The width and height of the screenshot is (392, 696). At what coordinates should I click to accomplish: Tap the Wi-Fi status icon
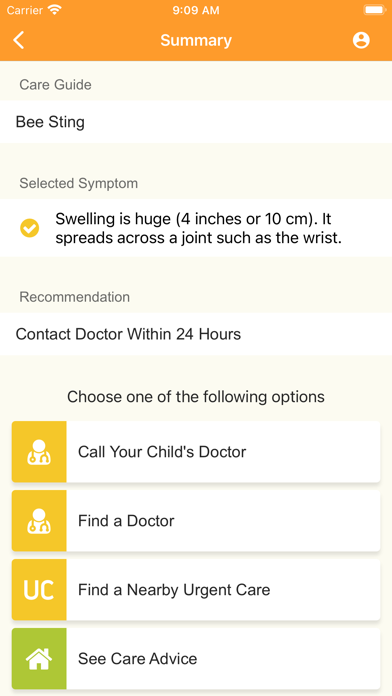tap(55, 10)
